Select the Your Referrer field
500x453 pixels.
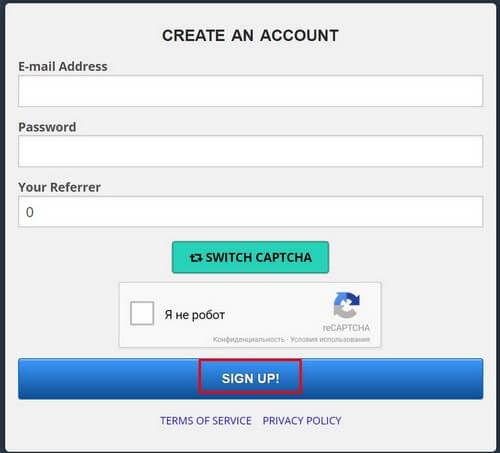[250, 212]
